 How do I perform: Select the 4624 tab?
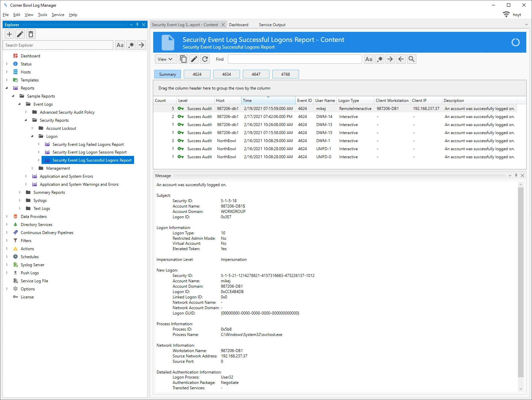point(197,74)
